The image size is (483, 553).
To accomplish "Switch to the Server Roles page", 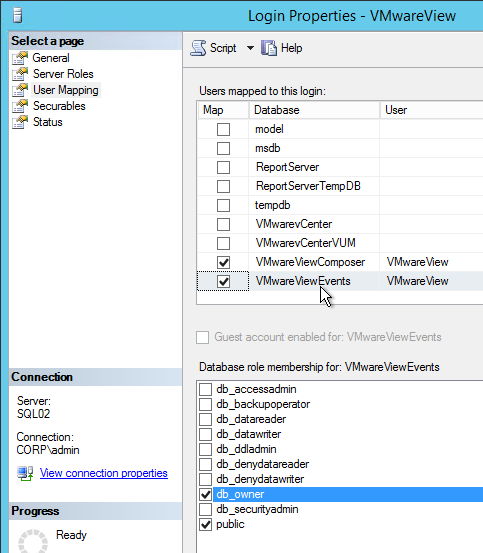I will tap(63, 74).
